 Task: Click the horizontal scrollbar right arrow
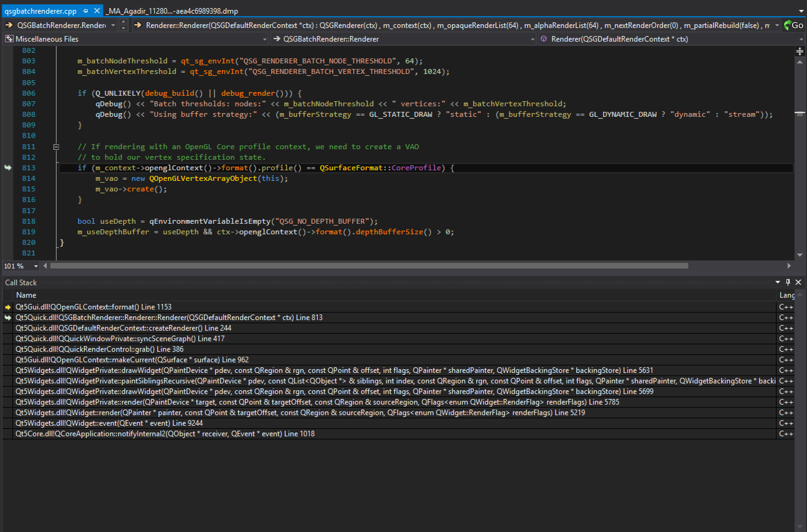coord(789,266)
